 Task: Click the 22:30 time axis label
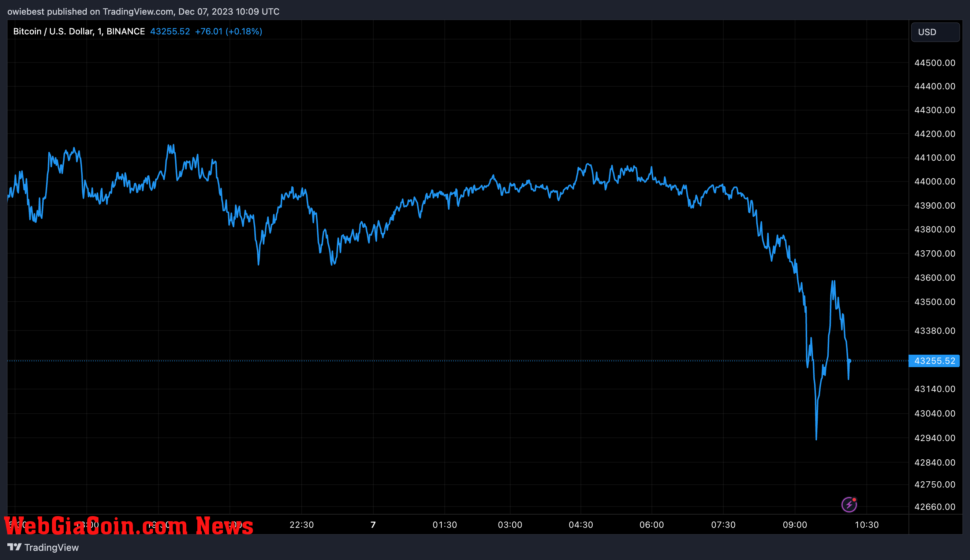[302, 525]
